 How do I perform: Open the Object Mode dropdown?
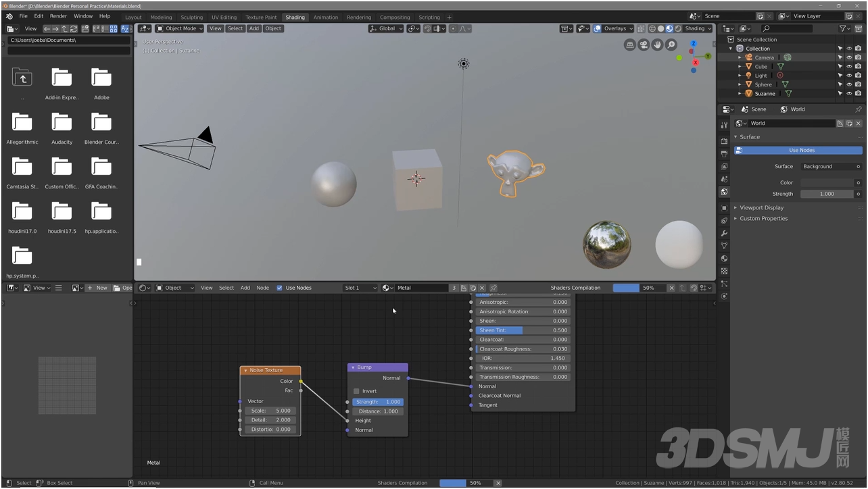pos(179,28)
